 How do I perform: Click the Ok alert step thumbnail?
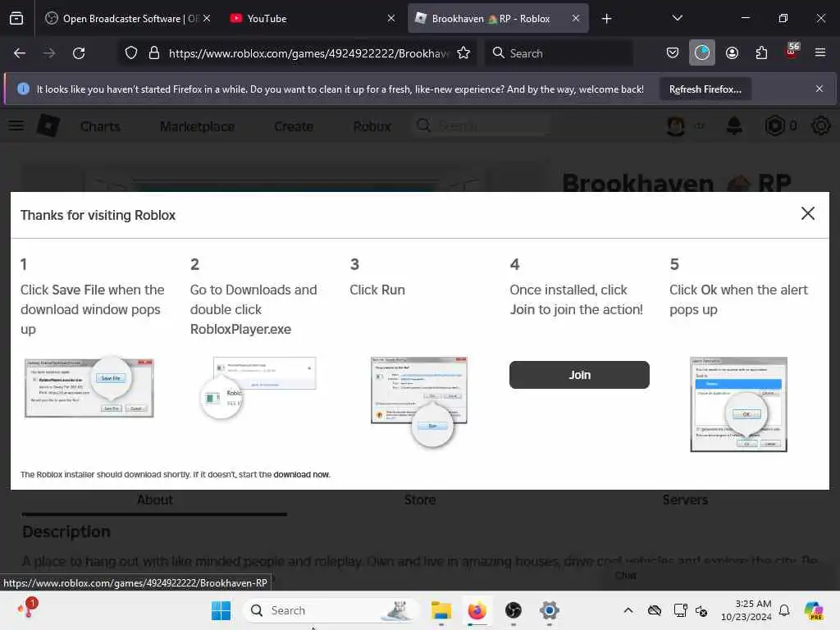[x=738, y=404]
